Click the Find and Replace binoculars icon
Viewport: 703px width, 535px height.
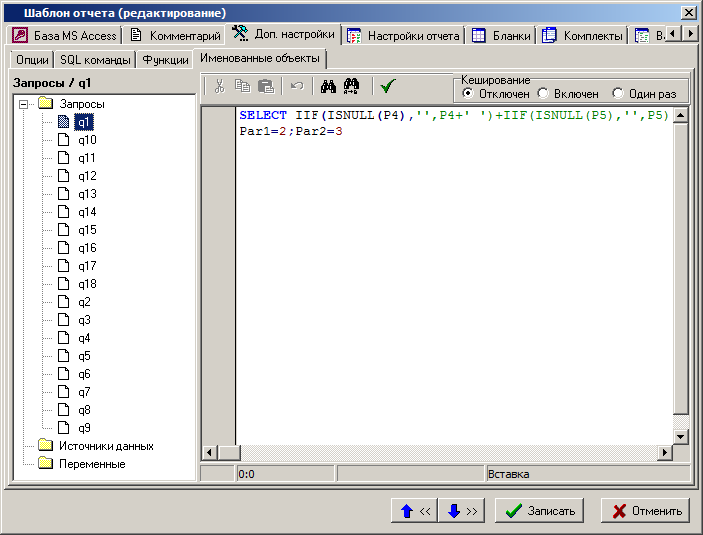[x=351, y=87]
